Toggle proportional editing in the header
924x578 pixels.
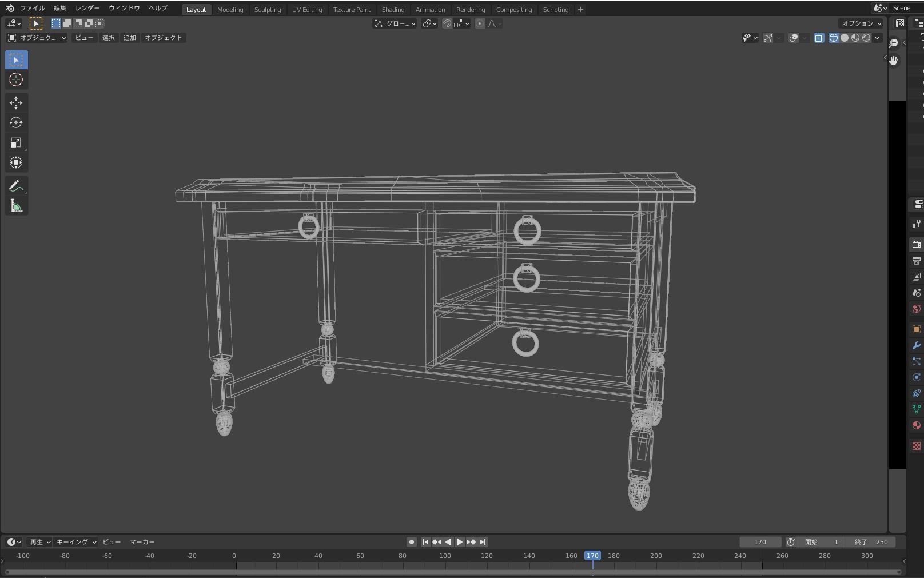(479, 23)
